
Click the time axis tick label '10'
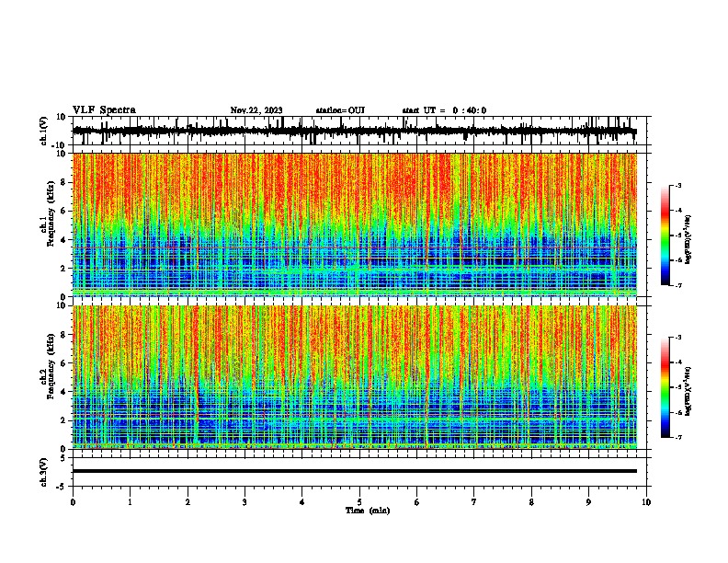click(x=646, y=502)
